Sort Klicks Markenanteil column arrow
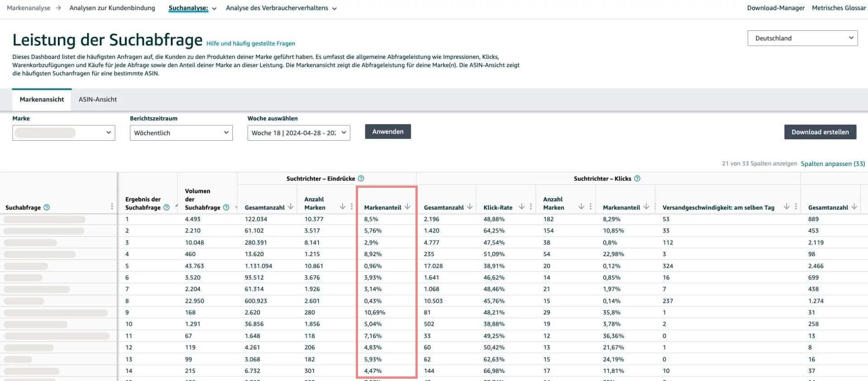 pyautogui.click(x=646, y=207)
